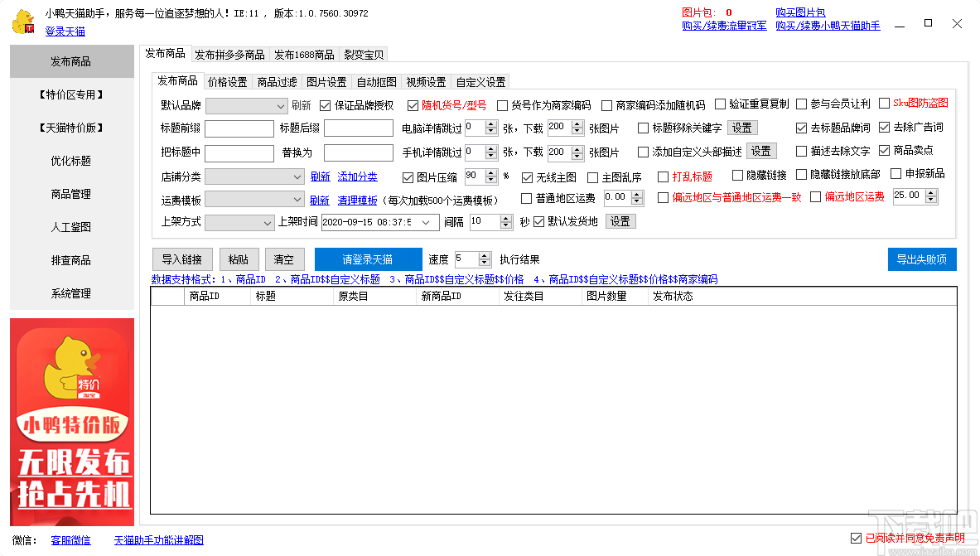Open 设置 next to 标题移除关键字

click(742, 128)
